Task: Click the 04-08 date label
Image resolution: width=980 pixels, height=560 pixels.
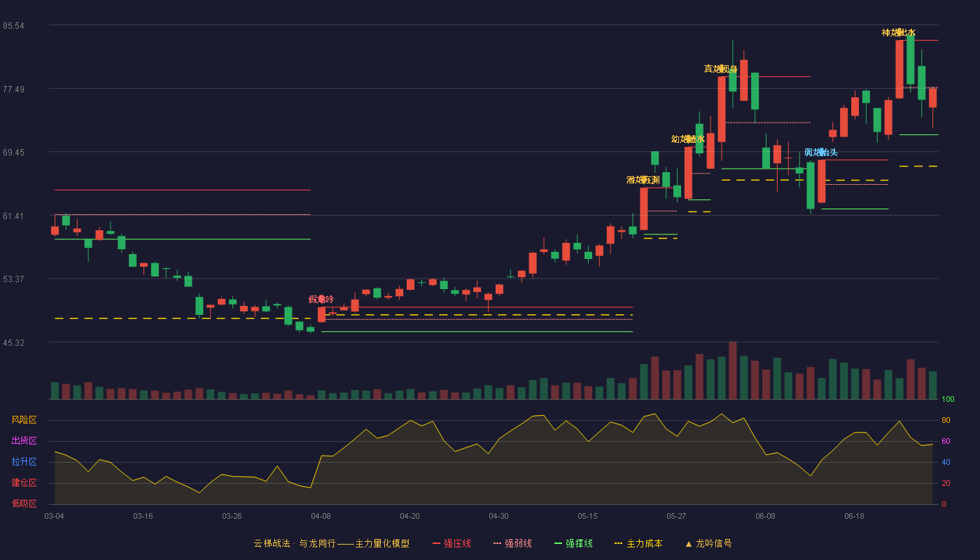Action: [x=321, y=516]
